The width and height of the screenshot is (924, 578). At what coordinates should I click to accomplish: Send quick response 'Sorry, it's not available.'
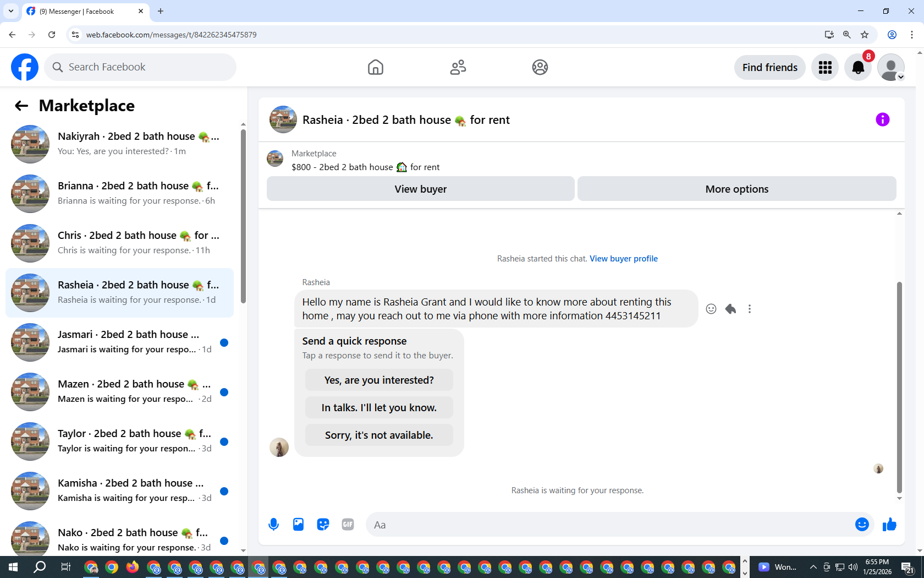(379, 435)
